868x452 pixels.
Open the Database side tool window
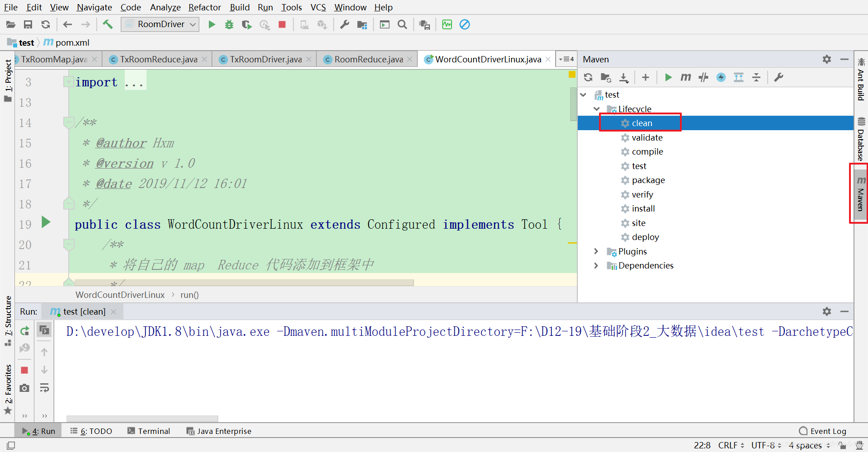[x=861, y=139]
